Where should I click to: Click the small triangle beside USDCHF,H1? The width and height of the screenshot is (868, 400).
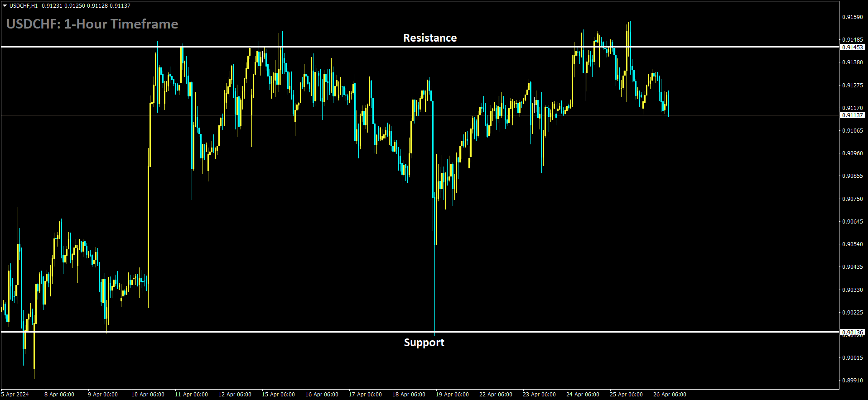coord(5,6)
